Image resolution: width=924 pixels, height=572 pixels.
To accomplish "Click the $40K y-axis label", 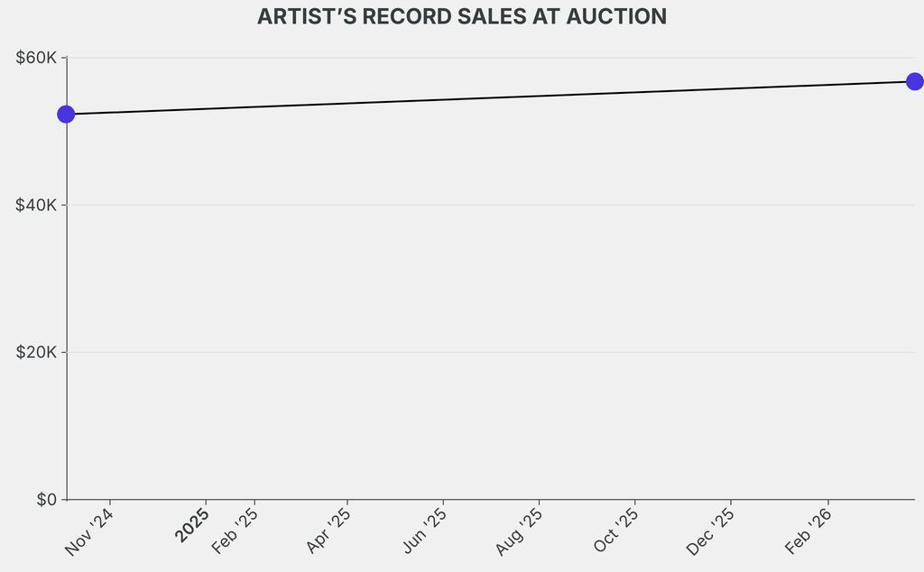I will (36, 205).
